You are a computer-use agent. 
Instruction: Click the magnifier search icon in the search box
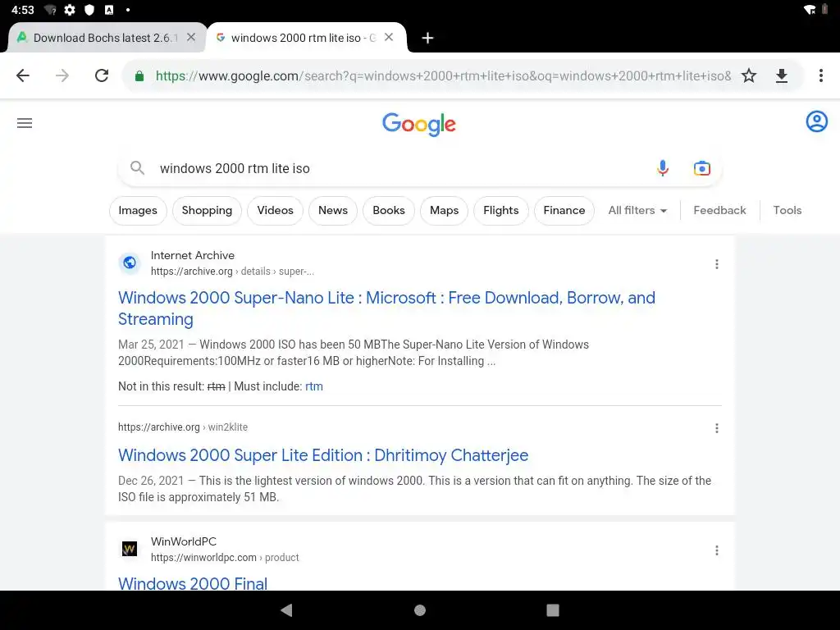pyautogui.click(x=138, y=168)
